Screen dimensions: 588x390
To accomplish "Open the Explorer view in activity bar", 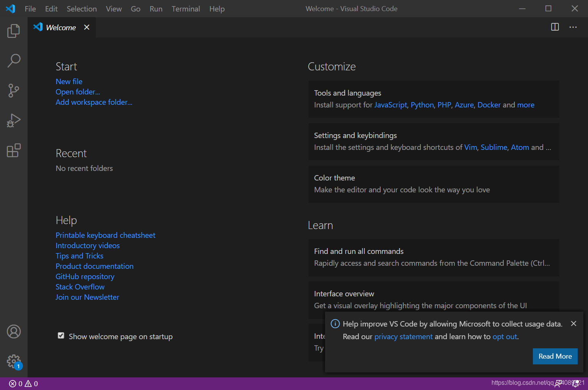I will (13, 31).
